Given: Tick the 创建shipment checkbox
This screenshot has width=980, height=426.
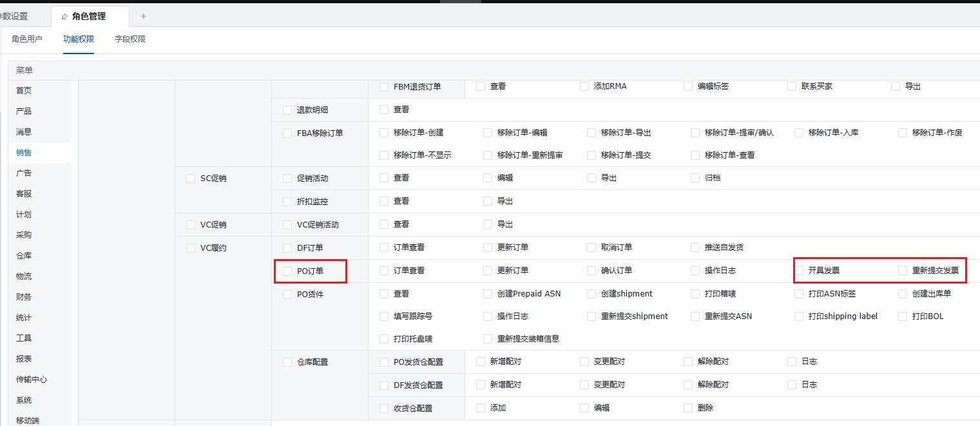Looking at the screenshot, I should 591,294.
